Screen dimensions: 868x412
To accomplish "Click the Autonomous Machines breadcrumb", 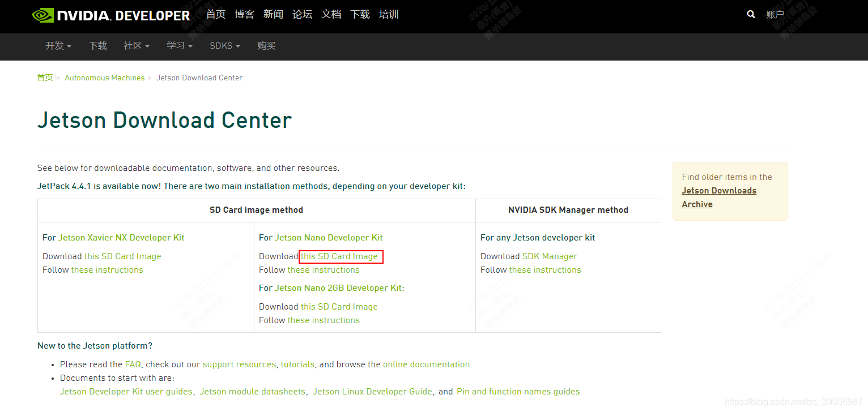I will pyautogui.click(x=105, y=78).
